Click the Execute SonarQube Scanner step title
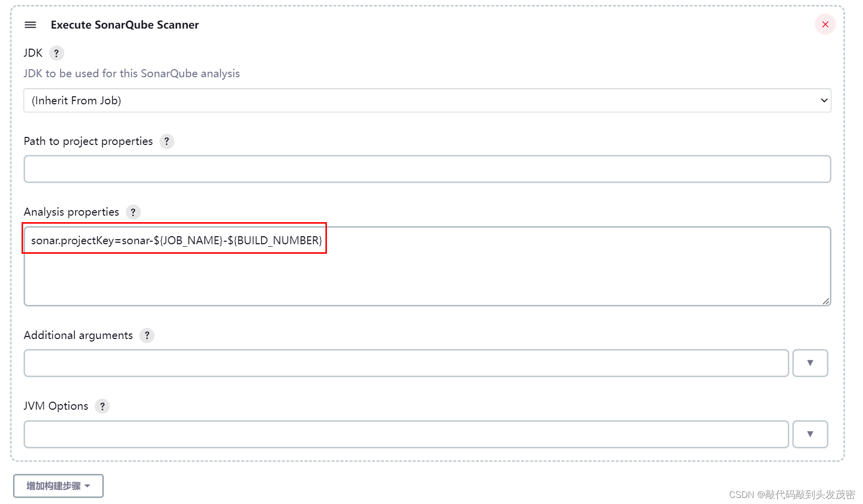Screen dimensions: 863x504 click(125, 25)
